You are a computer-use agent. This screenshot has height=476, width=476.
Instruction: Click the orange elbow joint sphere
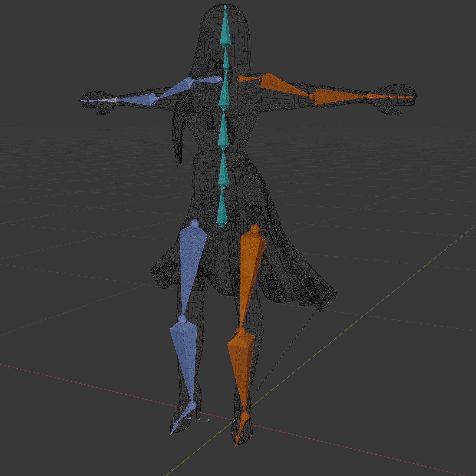(x=312, y=96)
